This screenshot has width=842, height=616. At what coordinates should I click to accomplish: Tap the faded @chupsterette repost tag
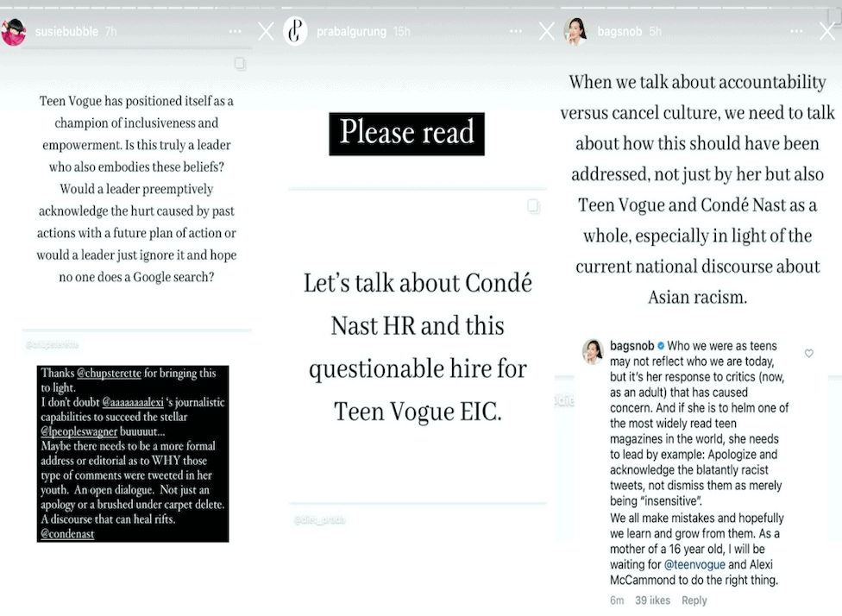click(x=52, y=345)
